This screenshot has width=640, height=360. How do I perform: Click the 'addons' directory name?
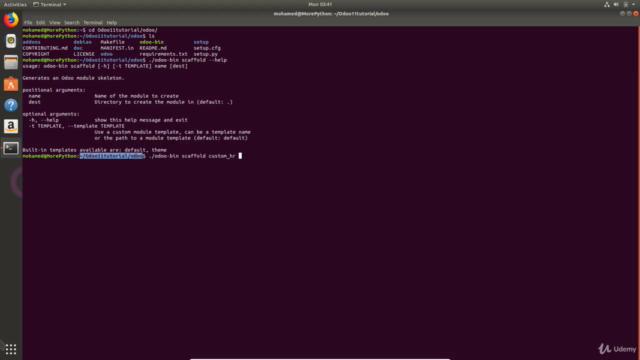pyautogui.click(x=31, y=42)
